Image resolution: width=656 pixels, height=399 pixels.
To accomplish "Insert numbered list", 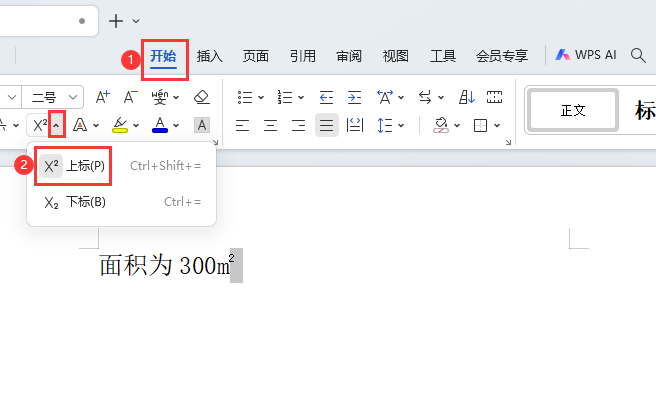I will coord(285,97).
